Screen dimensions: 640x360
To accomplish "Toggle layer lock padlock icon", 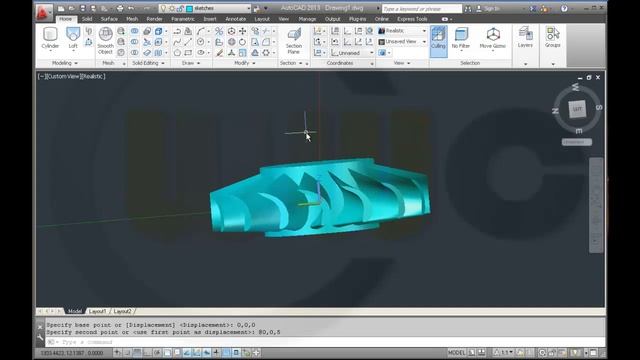I will pos(180,9).
